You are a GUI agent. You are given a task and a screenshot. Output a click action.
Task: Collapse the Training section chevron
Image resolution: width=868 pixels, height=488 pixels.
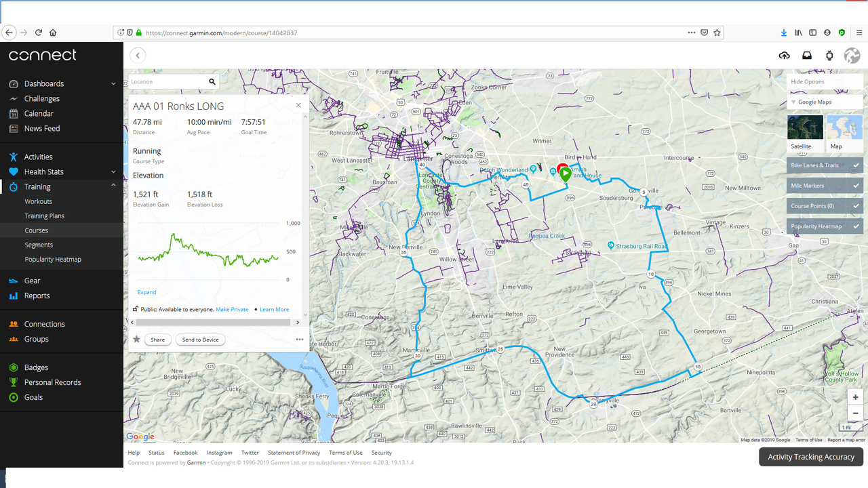coord(113,185)
